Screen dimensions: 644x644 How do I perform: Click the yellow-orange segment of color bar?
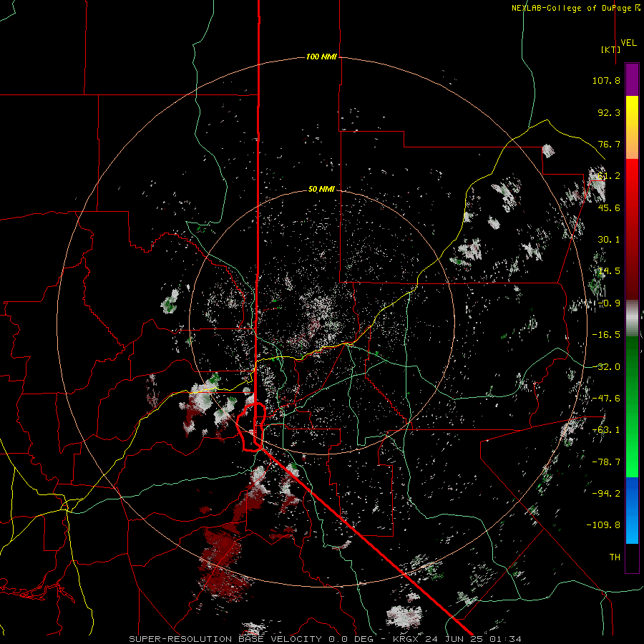(632, 127)
